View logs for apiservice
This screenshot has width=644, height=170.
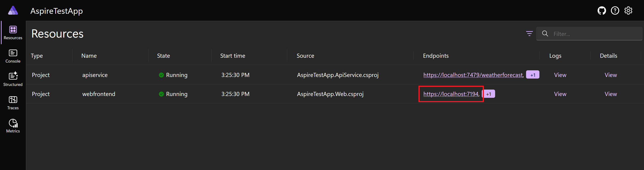point(560,75)
